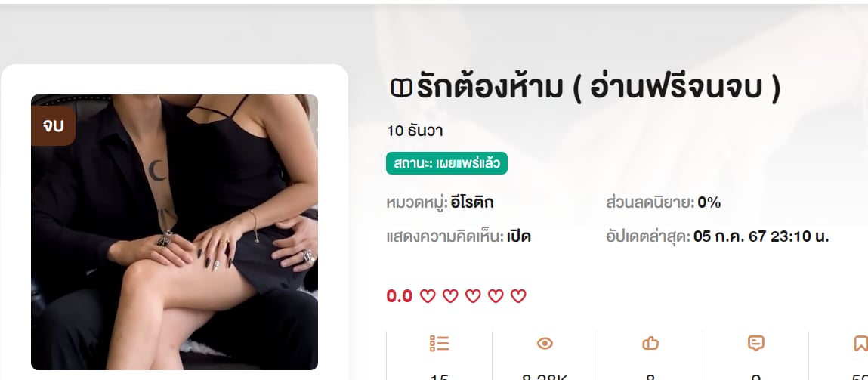868x380 pixels.
Task: Rate one heart on the rating row
Action: pos(428,296)
